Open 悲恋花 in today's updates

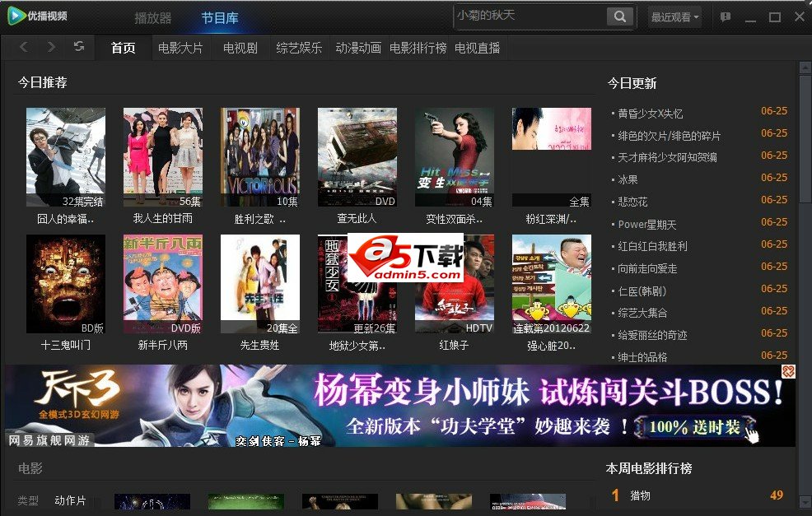click(632, 202)
